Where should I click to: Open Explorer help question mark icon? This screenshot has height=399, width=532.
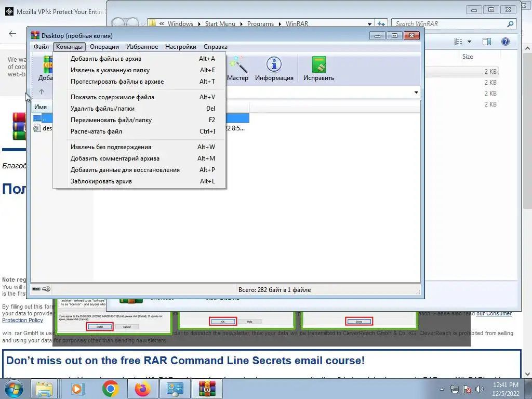click(x=505, y=42)
